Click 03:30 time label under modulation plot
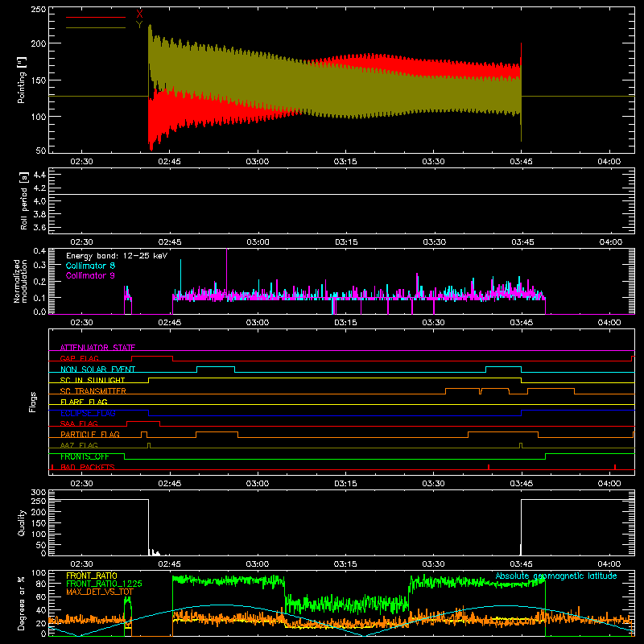Viewport: 644px width, 644px height. [434, 323]
